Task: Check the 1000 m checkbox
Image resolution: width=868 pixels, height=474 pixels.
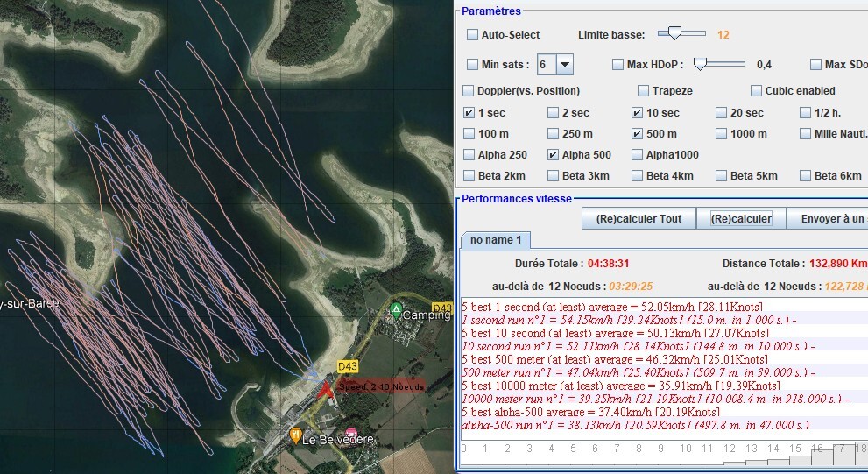Action: [721, 134]
